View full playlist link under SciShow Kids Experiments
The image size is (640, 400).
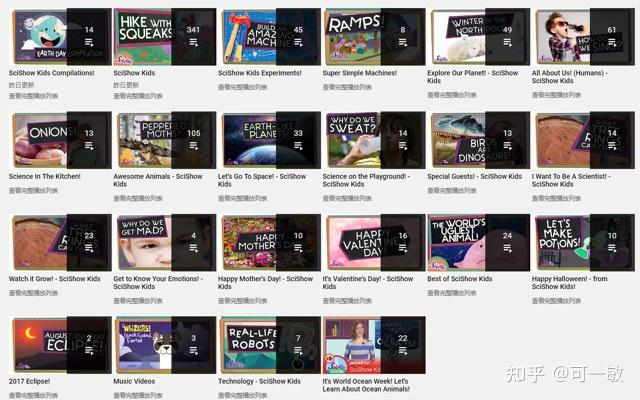(x=242, y=87)
